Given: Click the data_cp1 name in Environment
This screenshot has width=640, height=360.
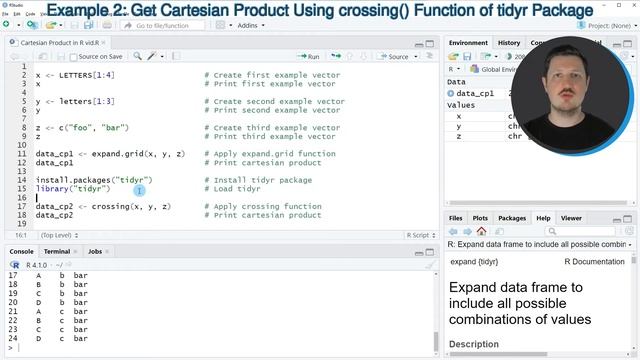Looking at the screenshot, I should point(475,93).
